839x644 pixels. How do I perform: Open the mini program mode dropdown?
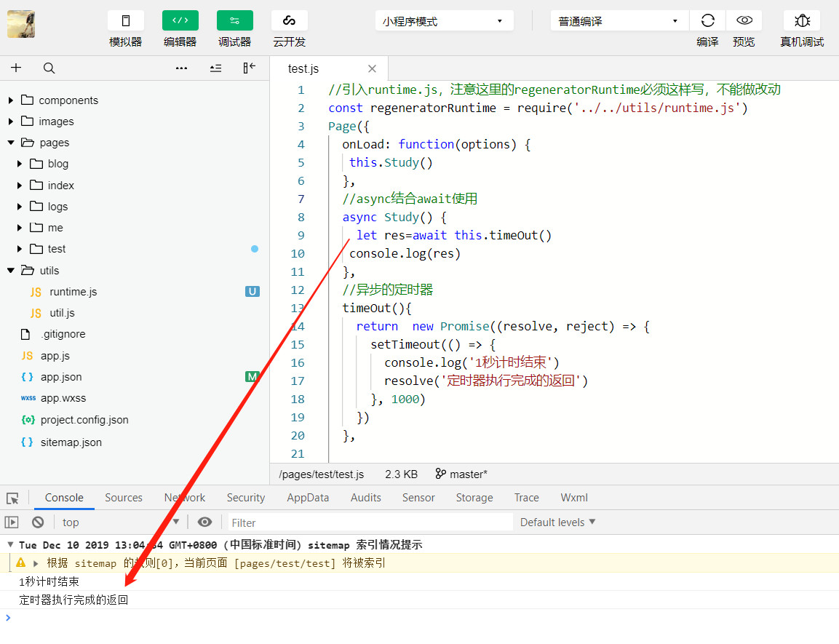(444, 21)
